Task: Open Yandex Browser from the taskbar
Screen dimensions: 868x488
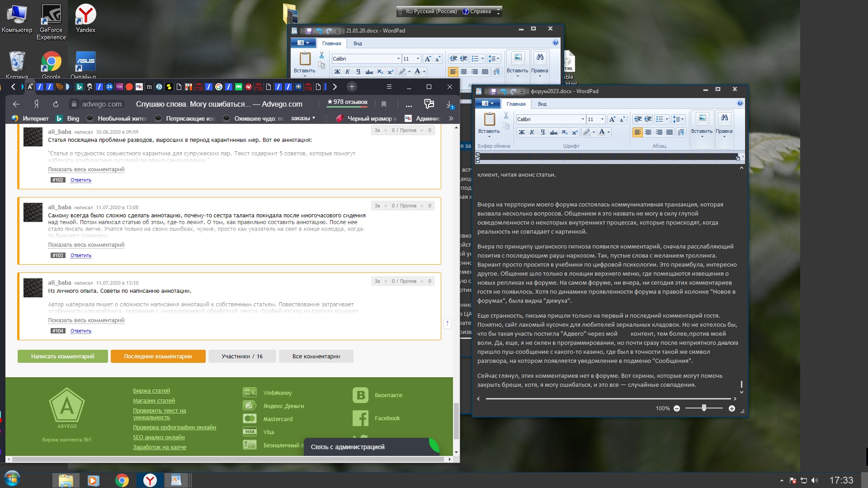Action: point(150,480)
